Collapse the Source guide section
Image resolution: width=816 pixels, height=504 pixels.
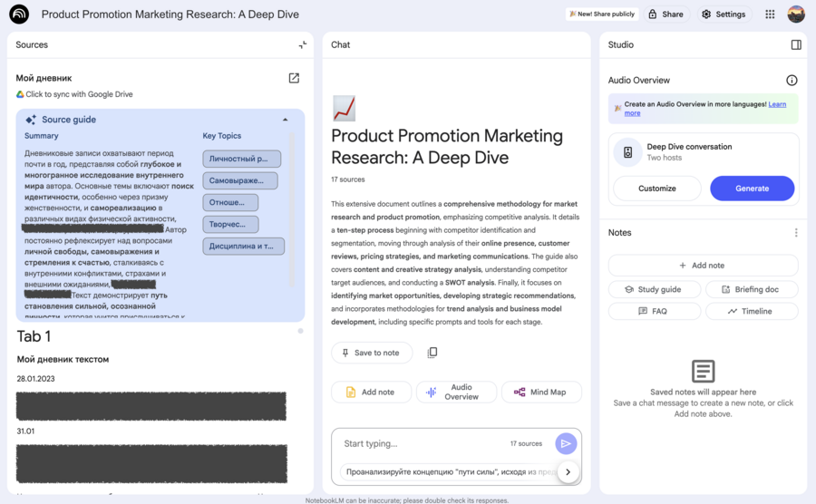coord(285,120)
